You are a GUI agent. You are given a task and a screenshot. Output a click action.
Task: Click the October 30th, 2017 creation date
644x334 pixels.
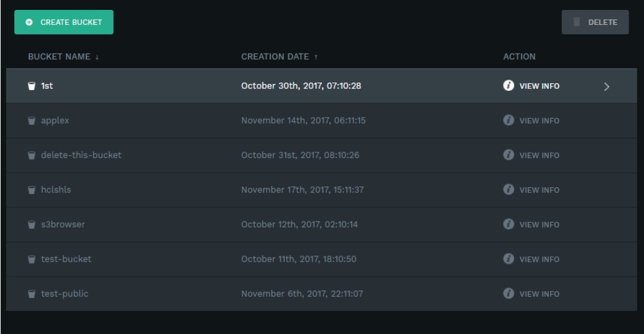301,86
